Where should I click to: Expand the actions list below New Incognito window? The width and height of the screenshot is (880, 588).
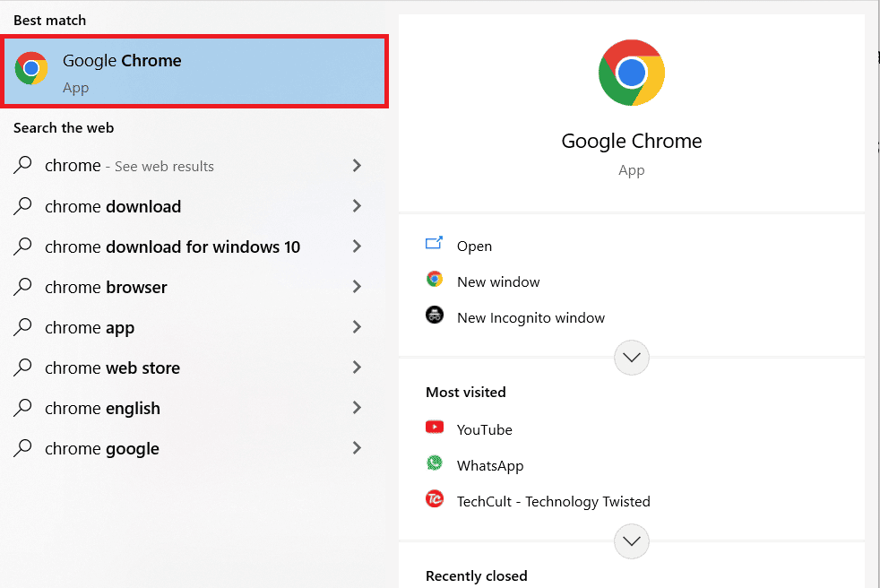coord(632,357)
